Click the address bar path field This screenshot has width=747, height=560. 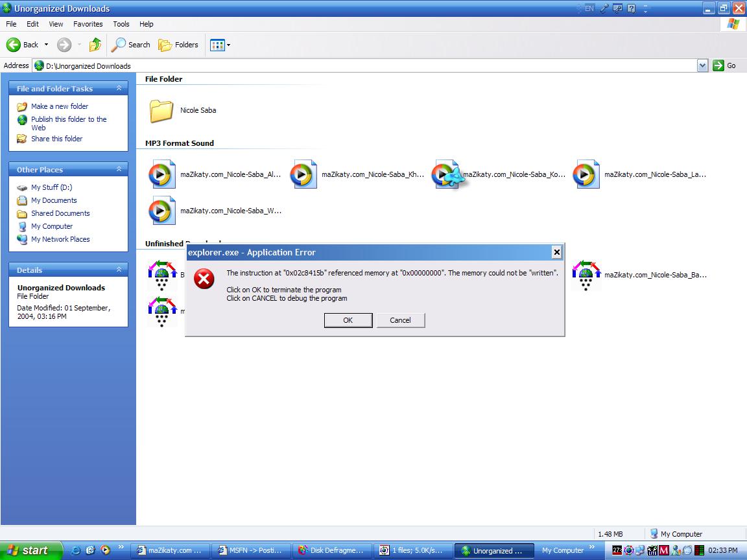pyautogui.click(x=365, y=65)
